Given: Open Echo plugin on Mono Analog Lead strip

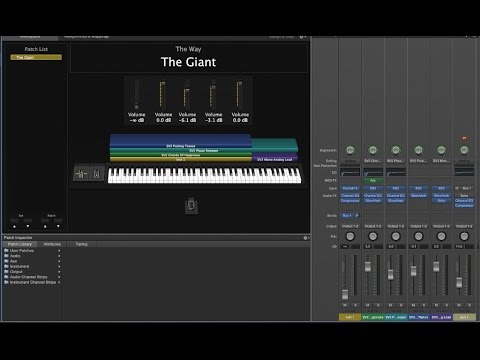Looking at the screenshot, I should pyautogui.click(x=441, y=201).
